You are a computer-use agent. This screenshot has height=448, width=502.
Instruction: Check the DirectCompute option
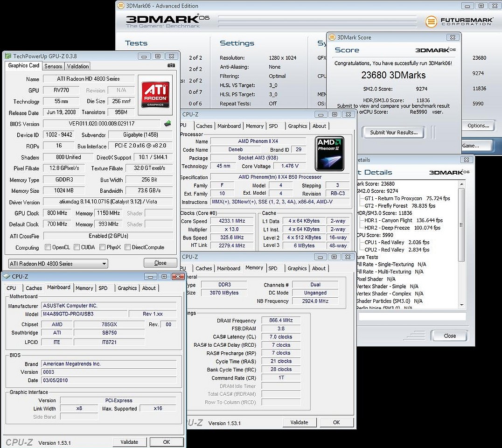point(127,247)
